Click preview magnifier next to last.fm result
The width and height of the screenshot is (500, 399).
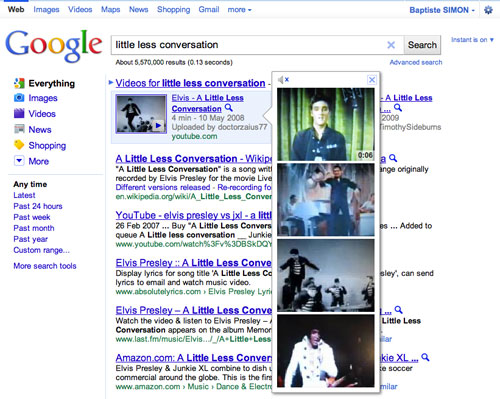(398, 310)
